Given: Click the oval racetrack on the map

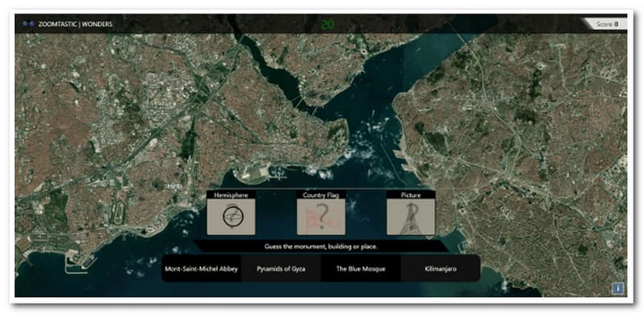Looking at the screenshot, I should (118, 213).
